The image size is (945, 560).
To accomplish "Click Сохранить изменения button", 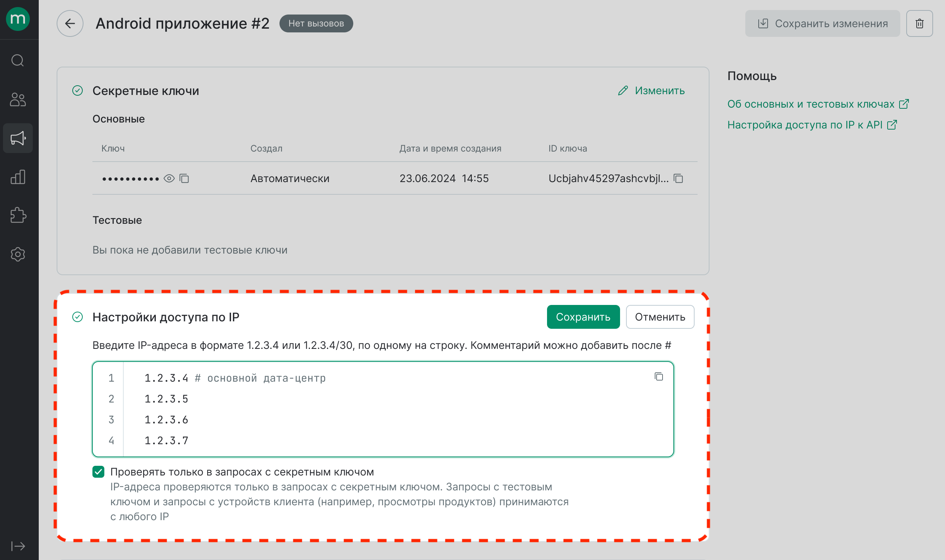I will [x=822, y=23].
